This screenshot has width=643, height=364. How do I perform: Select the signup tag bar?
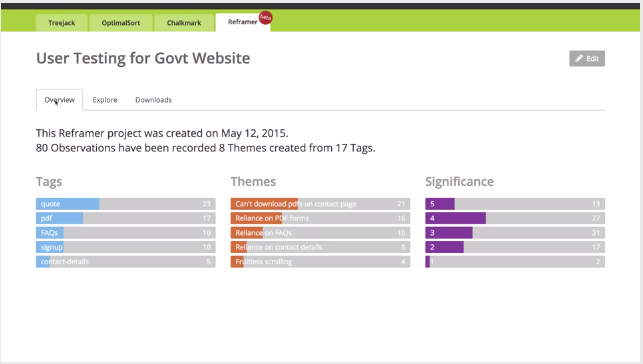[125, 247]
